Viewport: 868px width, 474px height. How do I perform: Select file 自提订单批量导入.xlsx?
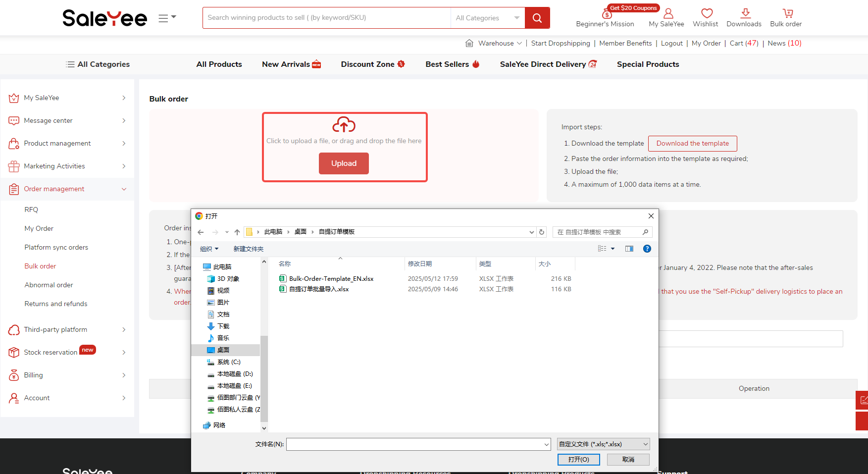click(314, 289)
